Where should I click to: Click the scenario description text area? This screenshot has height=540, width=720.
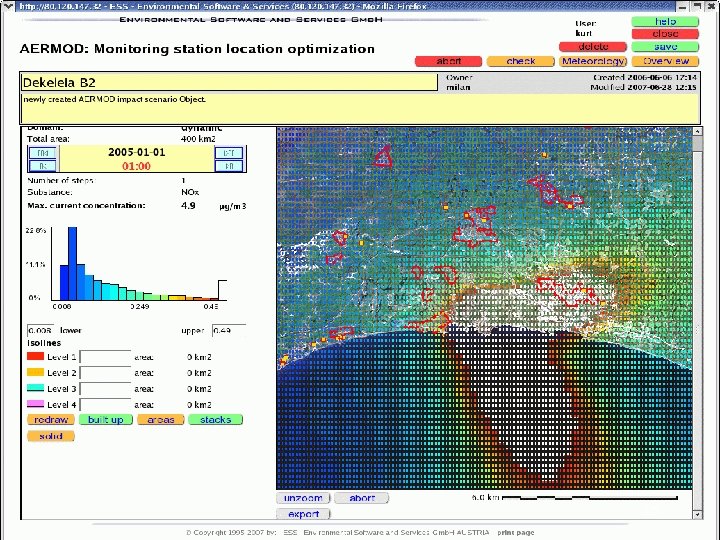pyautogui.click(x=360, y=108)
